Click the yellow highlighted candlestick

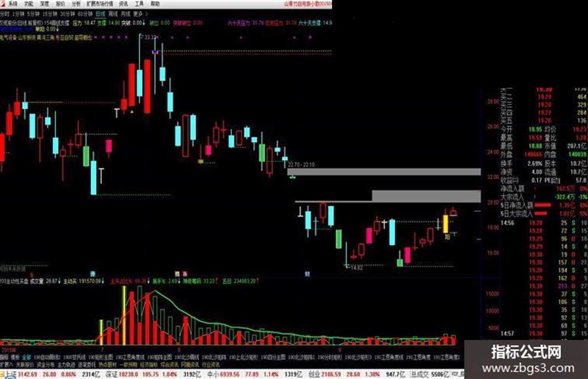446,224
